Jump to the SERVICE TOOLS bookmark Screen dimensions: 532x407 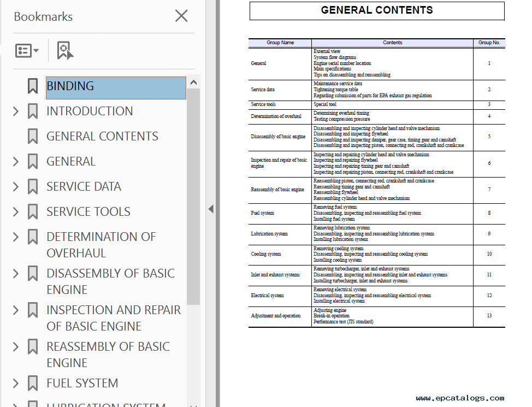pos(88,212)
